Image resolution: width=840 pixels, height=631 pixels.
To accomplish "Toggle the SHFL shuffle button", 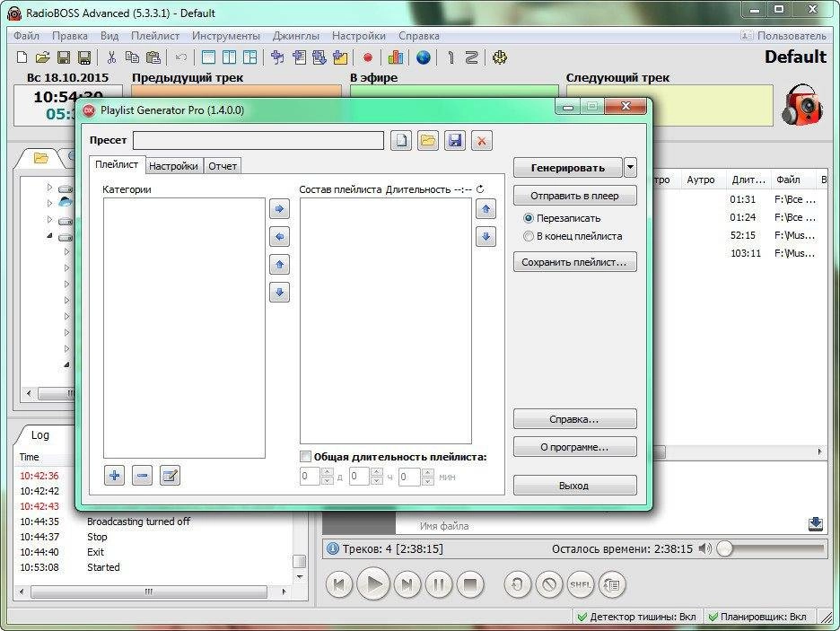I will click(x=580, y=584).
